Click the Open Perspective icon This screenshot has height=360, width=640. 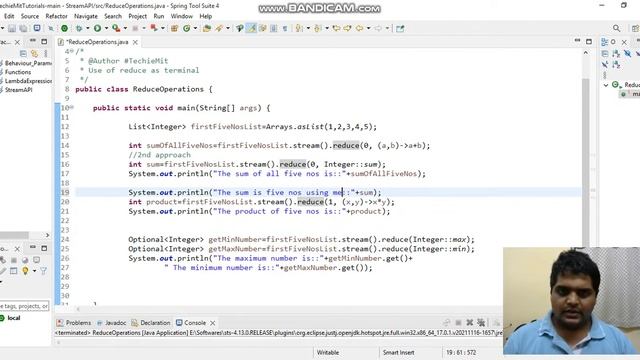(635, 28)
